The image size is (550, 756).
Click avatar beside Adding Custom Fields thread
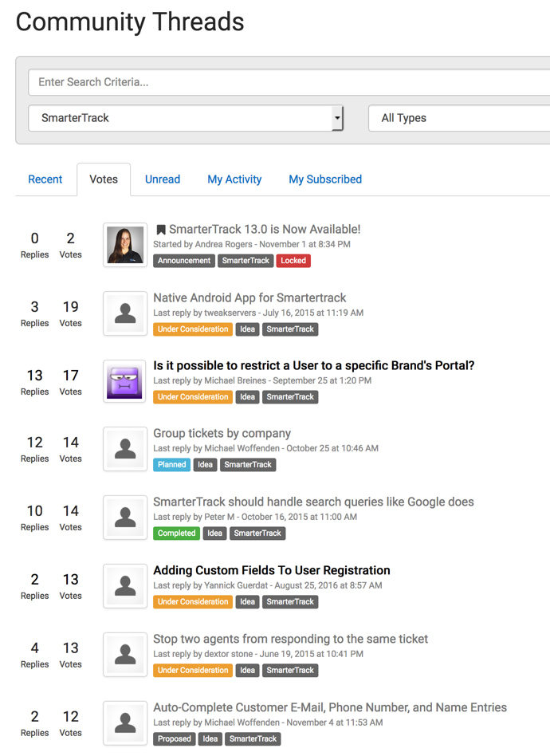click(x=125, y=585)
